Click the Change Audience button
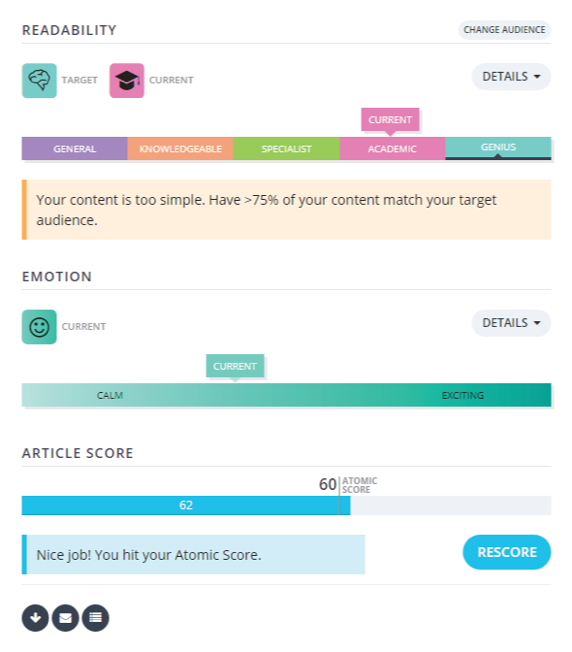This screenshot has height=652, width=572. click(x=505, y=30)
